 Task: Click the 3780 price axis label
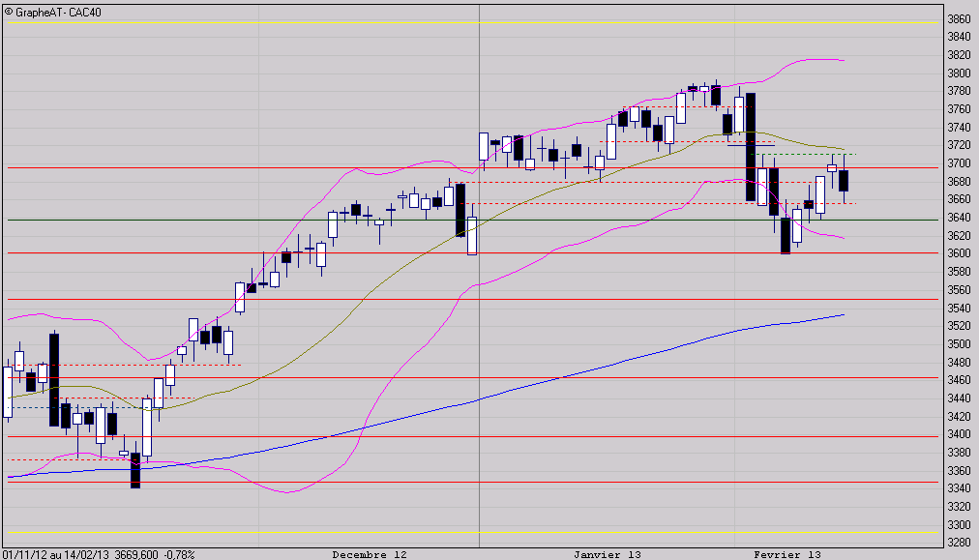click(x=959, y=91)
